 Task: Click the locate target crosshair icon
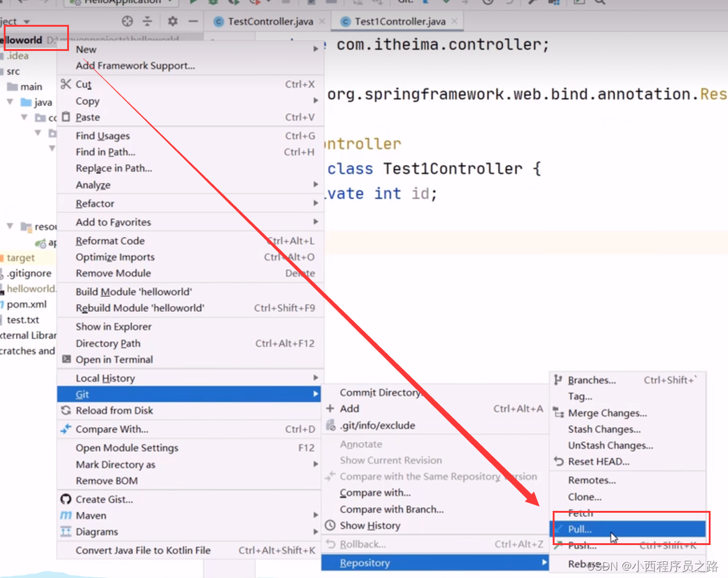pos(127,21)
